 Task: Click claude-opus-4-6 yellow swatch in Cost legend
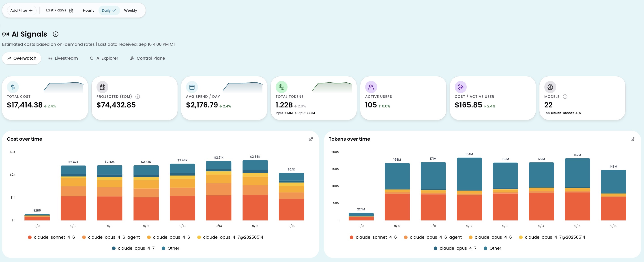(x=149, y=238)
